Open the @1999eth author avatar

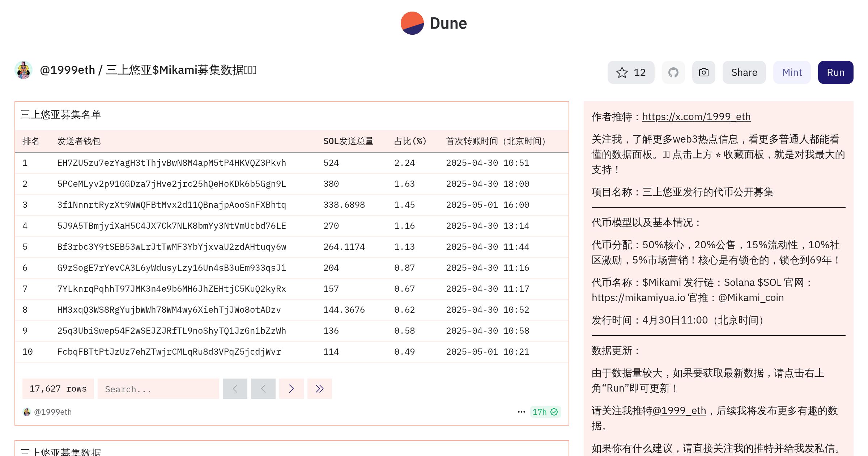(x=24, y=70)
